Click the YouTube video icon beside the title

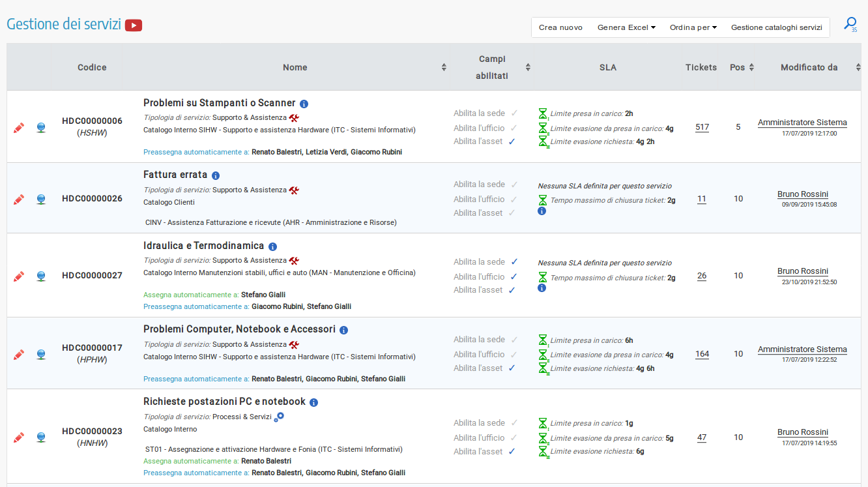tap(134, 25)
